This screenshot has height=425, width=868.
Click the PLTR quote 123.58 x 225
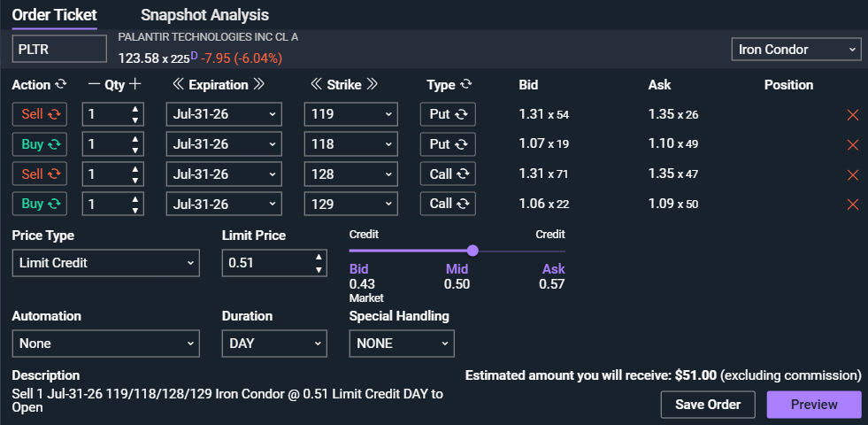(154, 58)
